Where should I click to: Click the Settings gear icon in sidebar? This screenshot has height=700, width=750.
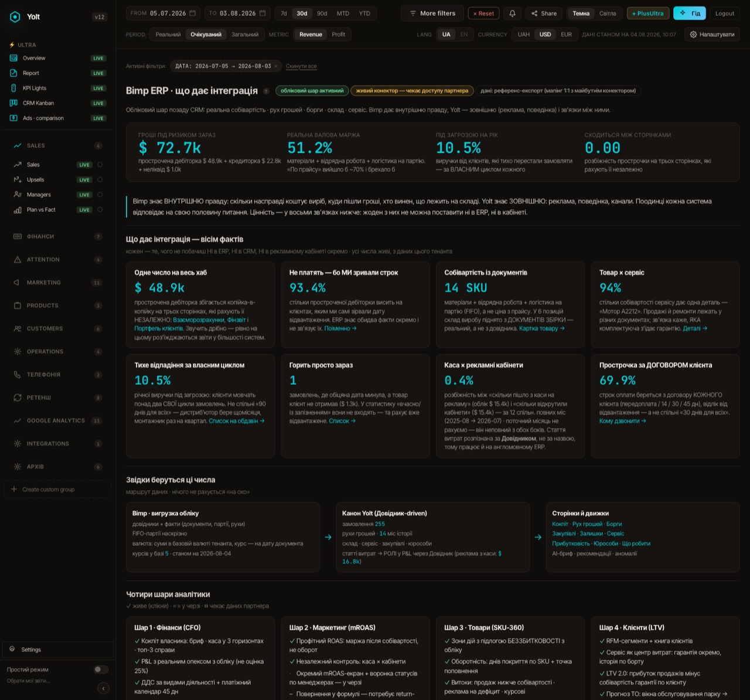click(12, 649)
